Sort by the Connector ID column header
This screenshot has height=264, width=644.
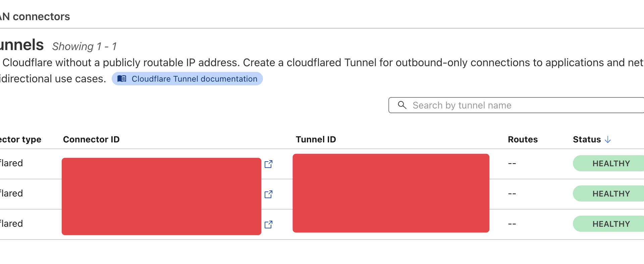[91, 139]
